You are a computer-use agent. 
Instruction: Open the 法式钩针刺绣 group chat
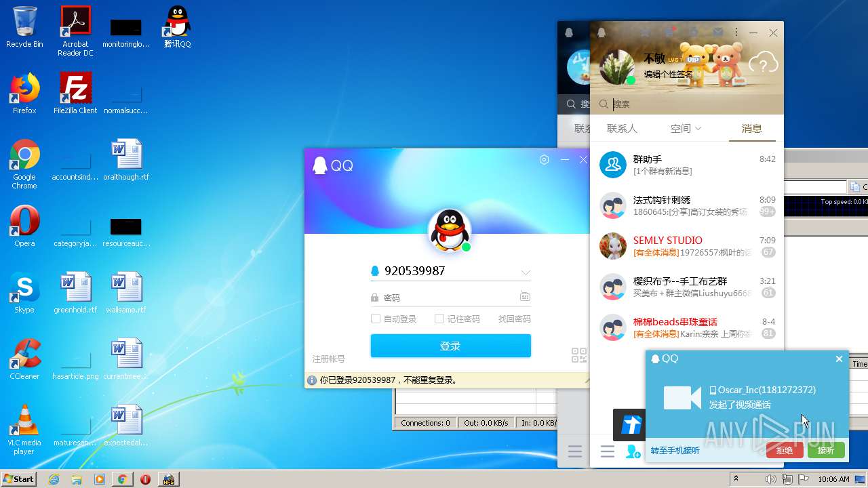point(687,205)
